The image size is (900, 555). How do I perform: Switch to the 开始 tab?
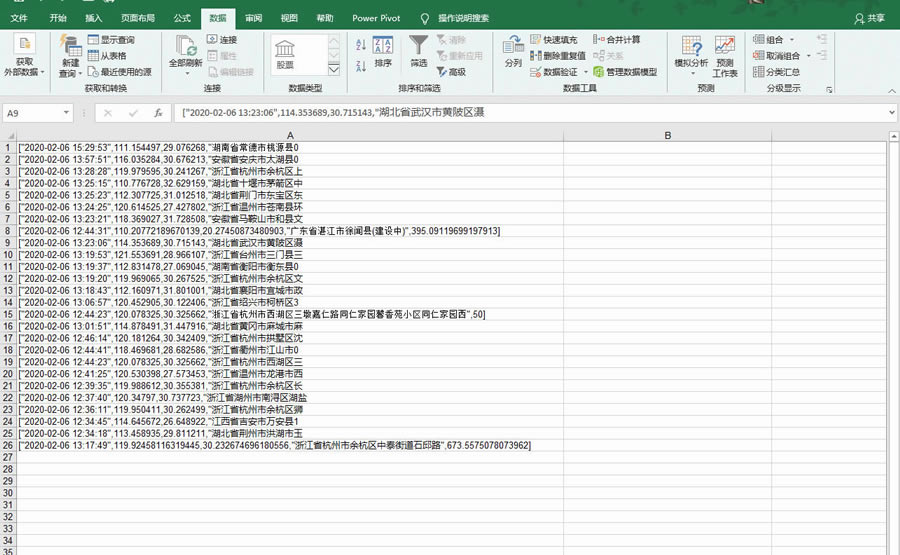coord(58,18)
